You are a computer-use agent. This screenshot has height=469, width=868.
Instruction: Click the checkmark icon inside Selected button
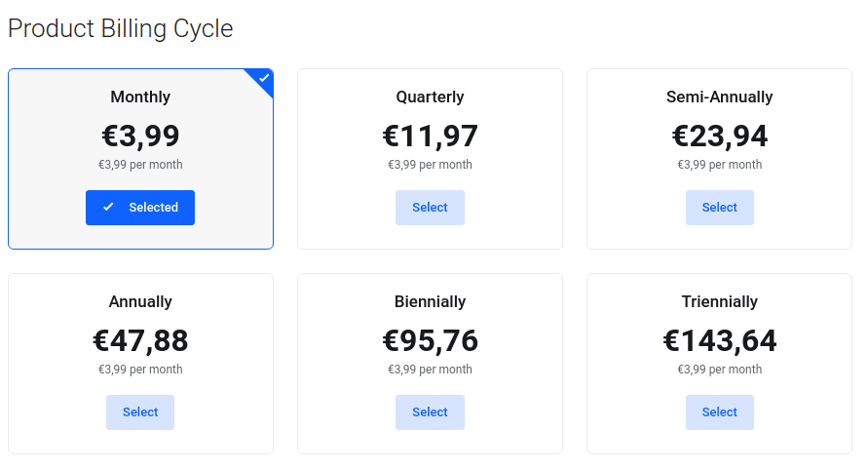pos(108,207)
